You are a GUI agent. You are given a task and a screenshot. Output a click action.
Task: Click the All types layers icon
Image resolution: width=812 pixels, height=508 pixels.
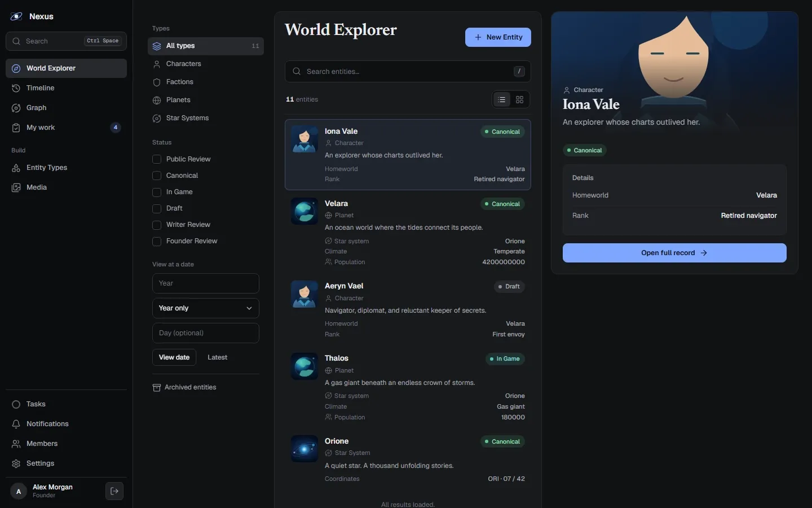pyautogui.click(x=157, y=46)
